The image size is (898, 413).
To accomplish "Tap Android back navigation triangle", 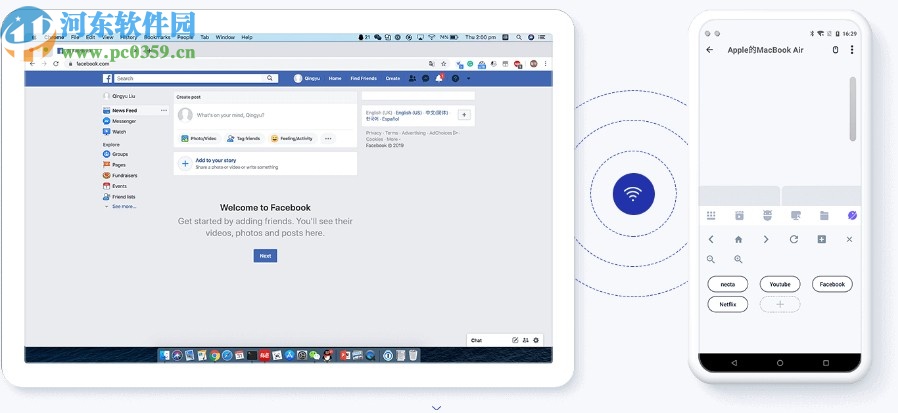I will tap(734, 363).
